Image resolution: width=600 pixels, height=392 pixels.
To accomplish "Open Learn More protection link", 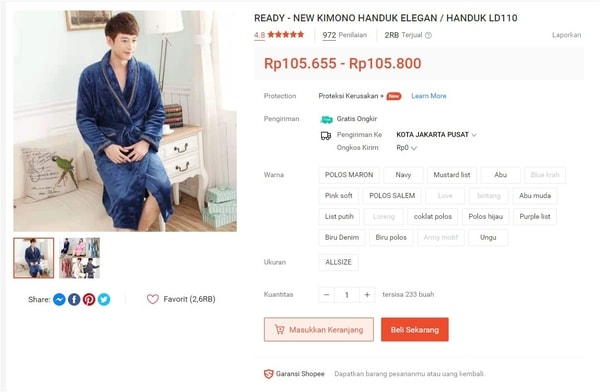I will click(x=429, y=96).
